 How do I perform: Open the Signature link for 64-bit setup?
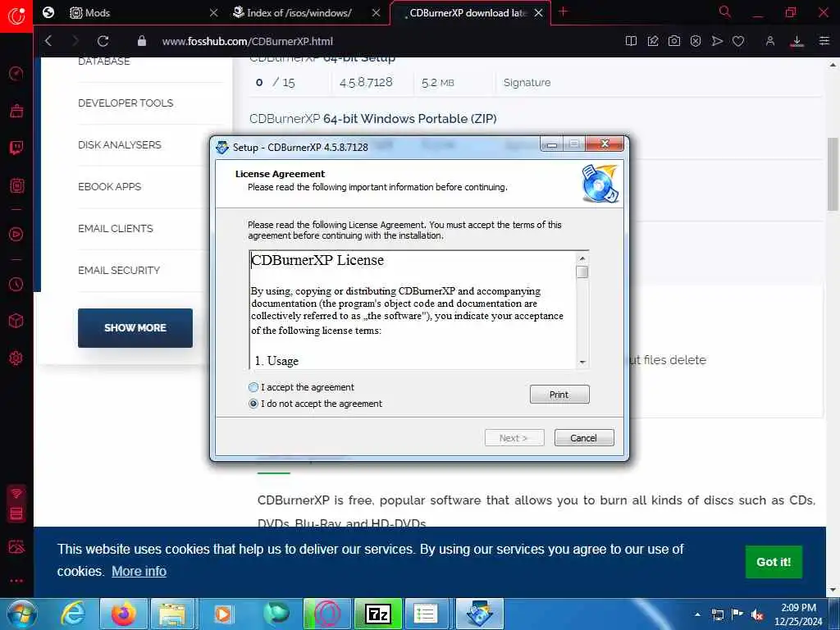tap(527, 83)
